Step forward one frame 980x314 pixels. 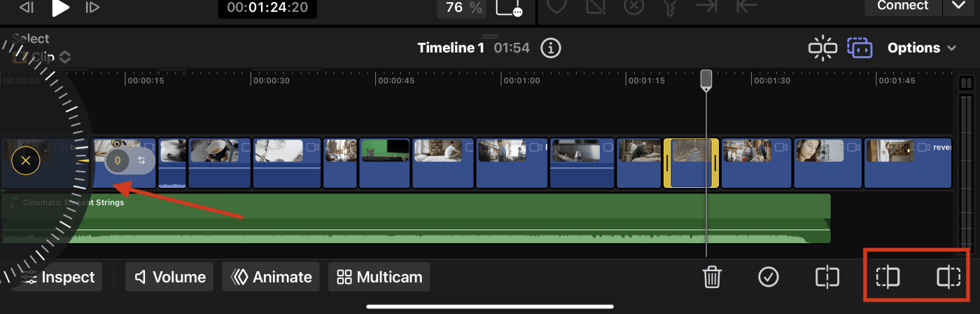pos(92,8)
